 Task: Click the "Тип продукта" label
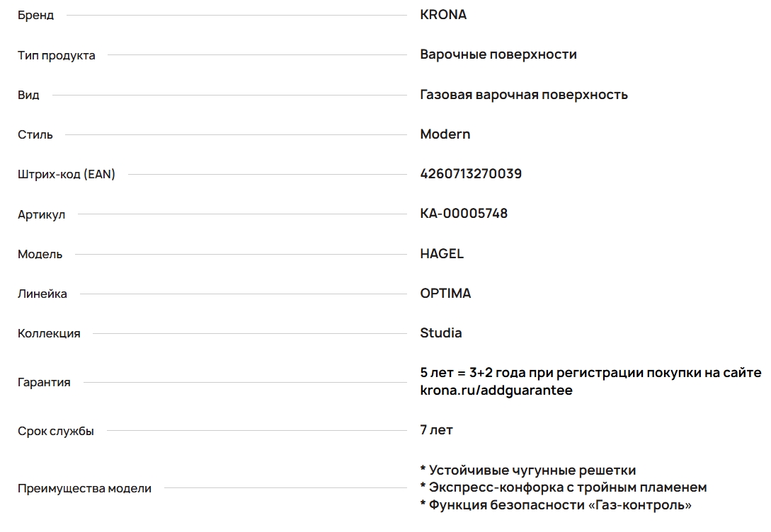(56, 55)
